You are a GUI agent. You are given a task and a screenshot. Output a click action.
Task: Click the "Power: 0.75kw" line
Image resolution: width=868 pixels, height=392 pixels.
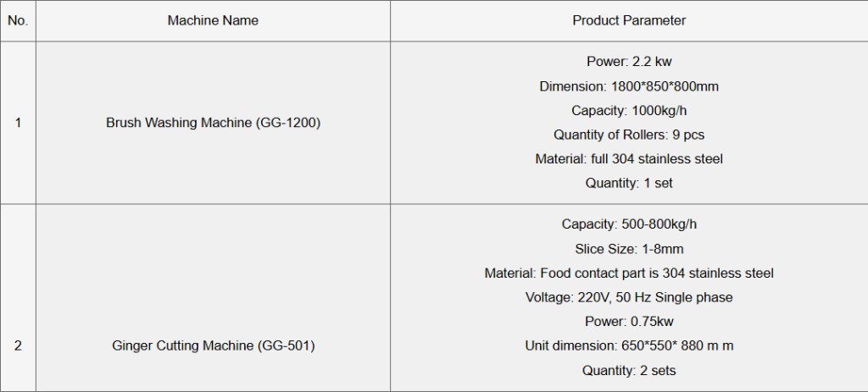point(629,322)
